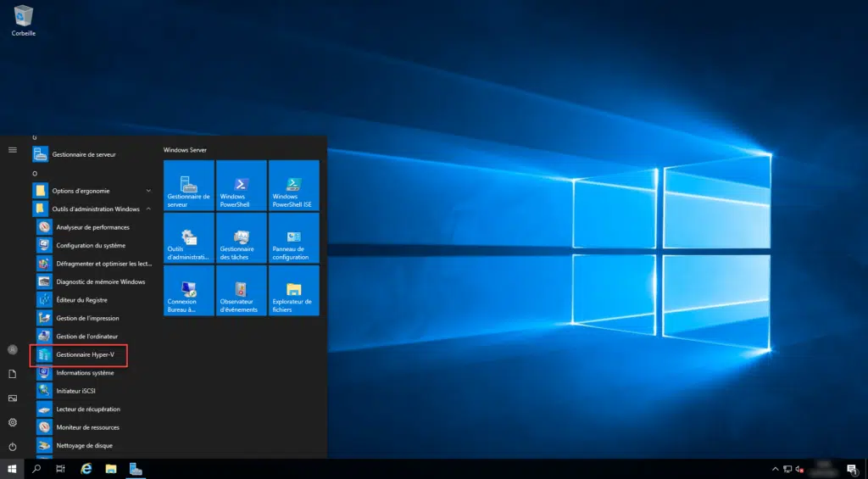Image resolution: width=868 pixels, height=479 pixels.
Task: Open the Outils d'administration tile
Action: 189,238
